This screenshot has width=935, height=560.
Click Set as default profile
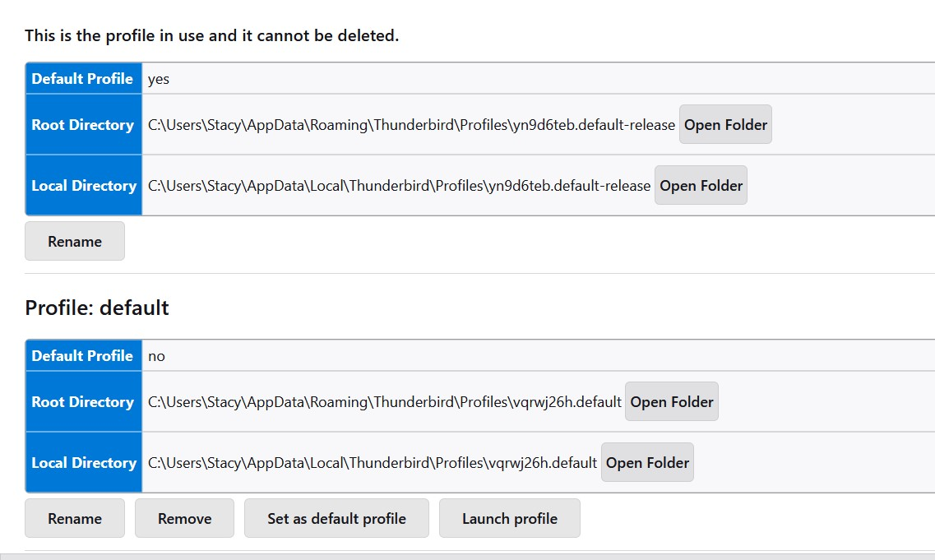[336, 519]
